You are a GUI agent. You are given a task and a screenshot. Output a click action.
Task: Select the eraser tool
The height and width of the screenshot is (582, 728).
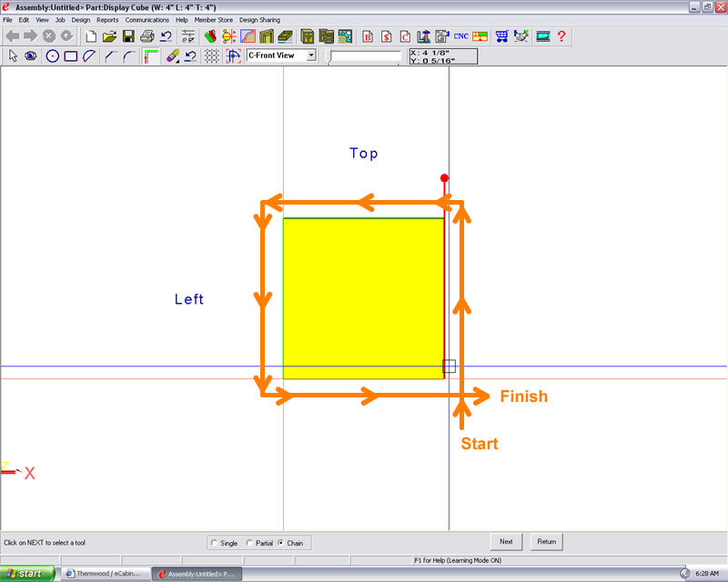point(173,56)
